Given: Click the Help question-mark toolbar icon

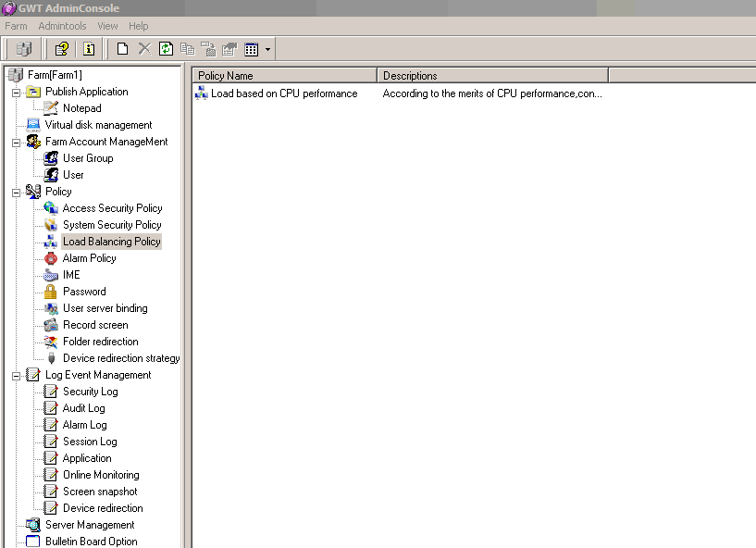Looking at the screenshot, I should (61, 49).
